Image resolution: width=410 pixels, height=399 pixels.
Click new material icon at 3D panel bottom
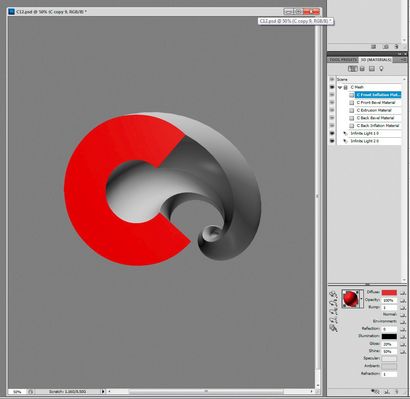(x=387, y=392)
